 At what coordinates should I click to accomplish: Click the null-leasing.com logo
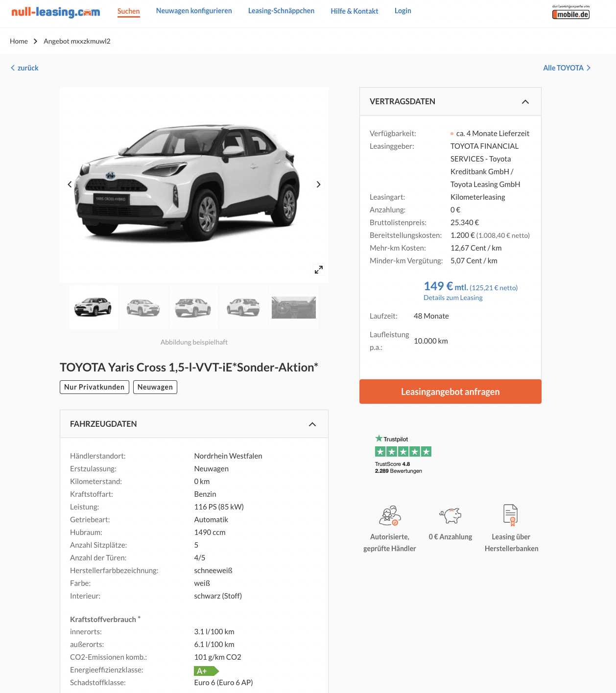(55, 12)
